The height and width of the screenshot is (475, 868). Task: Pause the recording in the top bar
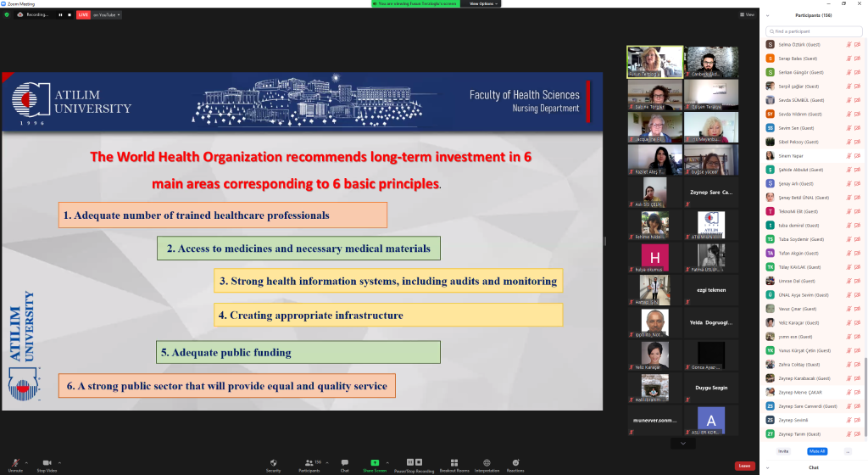60,14
